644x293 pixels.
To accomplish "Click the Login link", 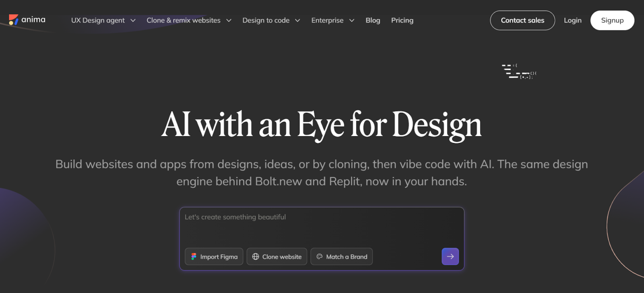I will [x=572, y=20].
